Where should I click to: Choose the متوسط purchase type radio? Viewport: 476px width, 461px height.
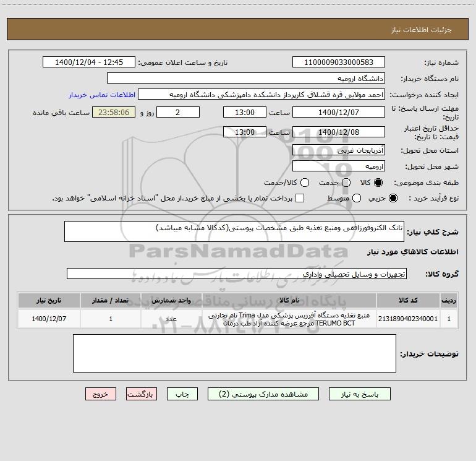357,198
